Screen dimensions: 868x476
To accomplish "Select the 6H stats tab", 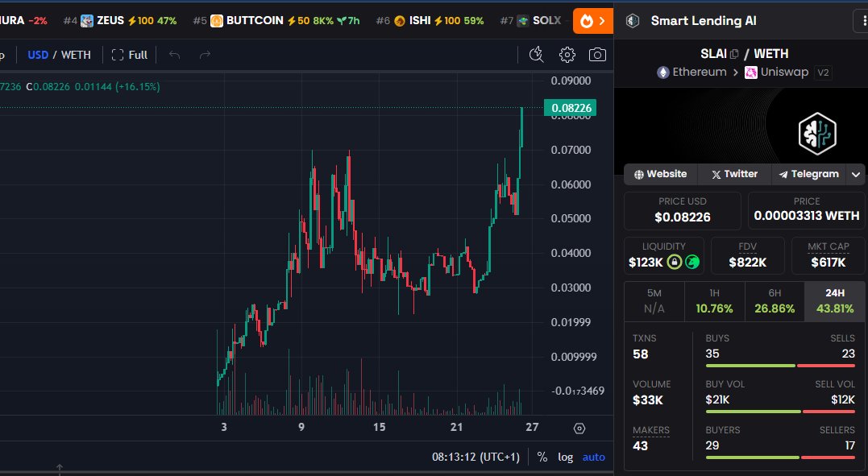I will (775, 300).
